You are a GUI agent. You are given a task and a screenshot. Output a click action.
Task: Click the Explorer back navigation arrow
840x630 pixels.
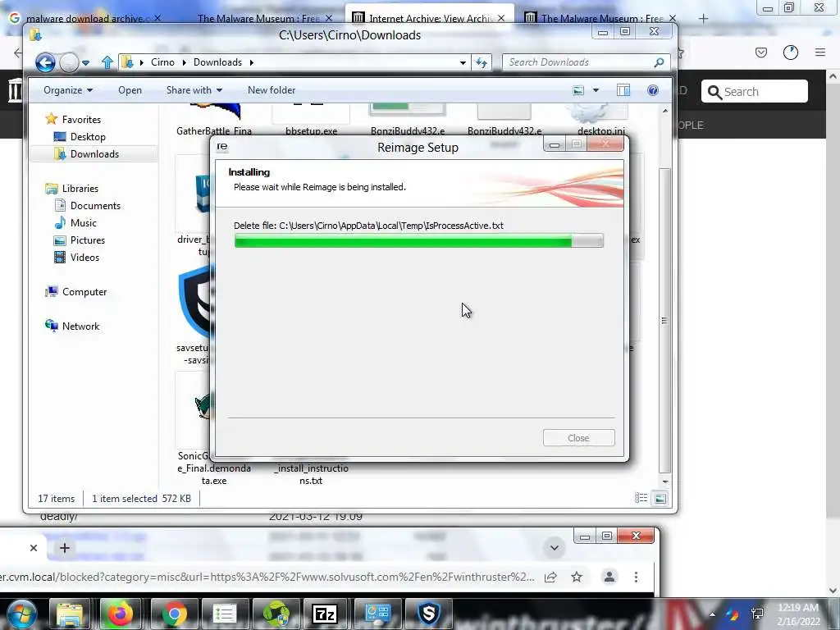click(46, 62)
